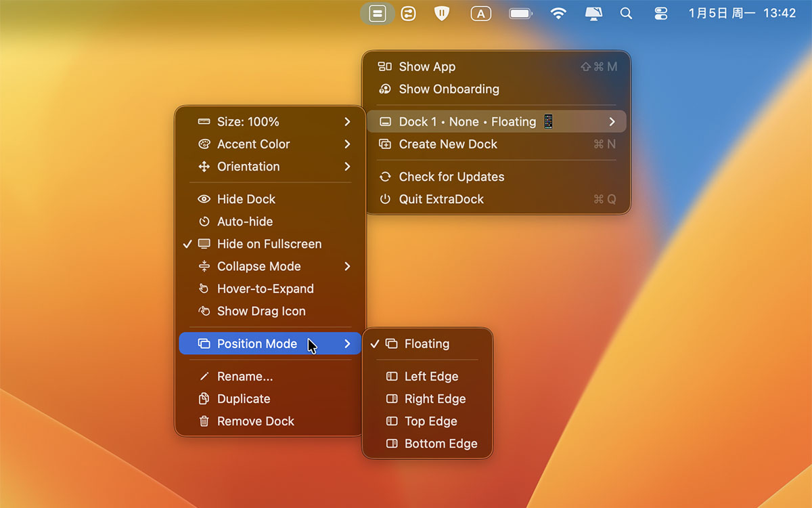Screen dimensions: 812x508
Task: Click the power icon beside Quit ExtraDock
Action: 385,199
